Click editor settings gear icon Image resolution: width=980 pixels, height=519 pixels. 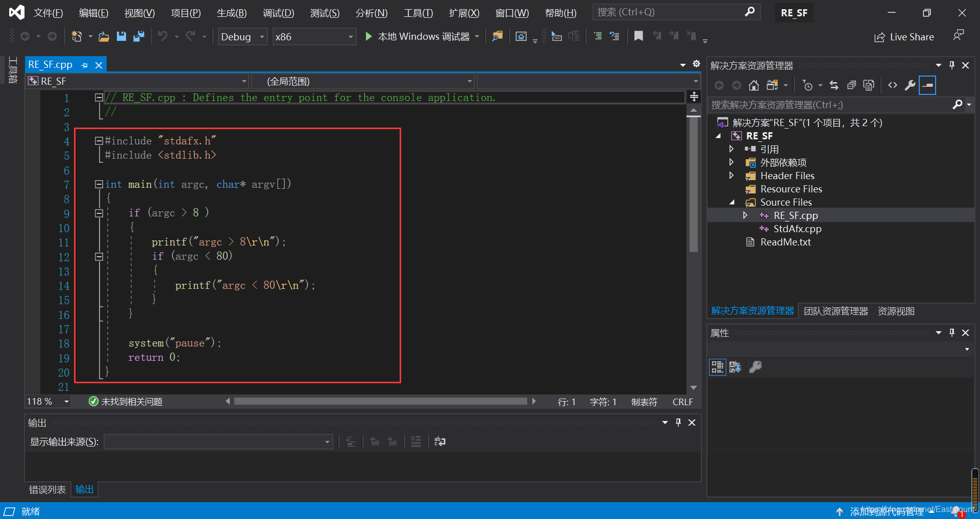coord(696,64)
